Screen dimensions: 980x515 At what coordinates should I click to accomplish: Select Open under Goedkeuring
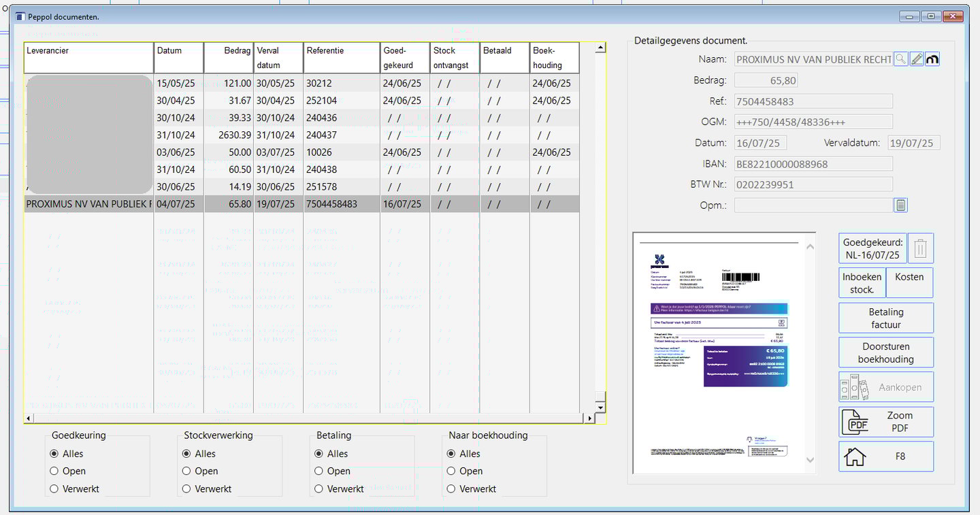(54, 471)
